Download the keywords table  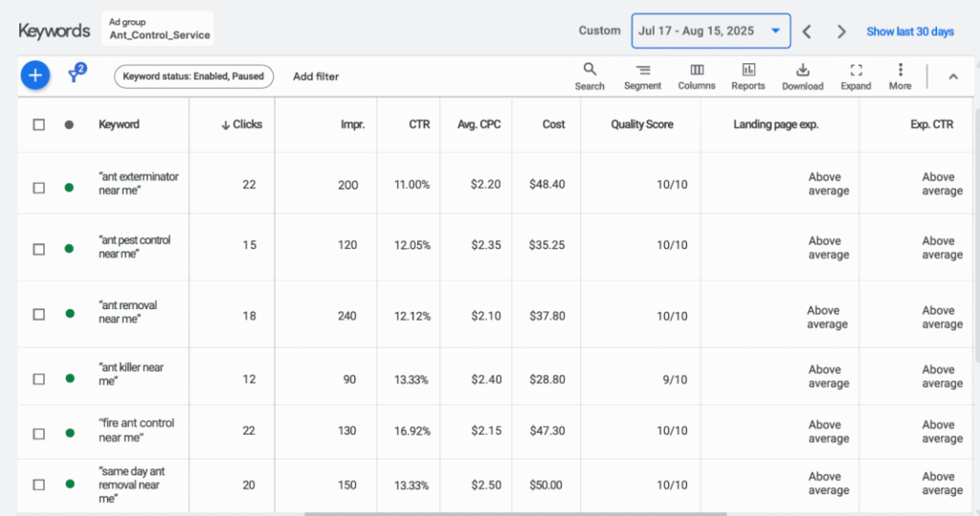pyautogui.click(x=802, y=77)
